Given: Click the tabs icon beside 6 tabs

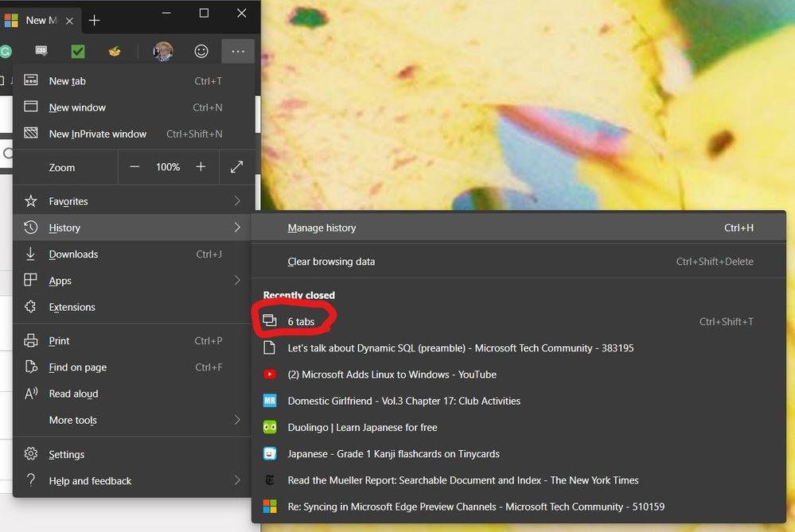Looking at the screenshot, I should click(x=270, y=320).
